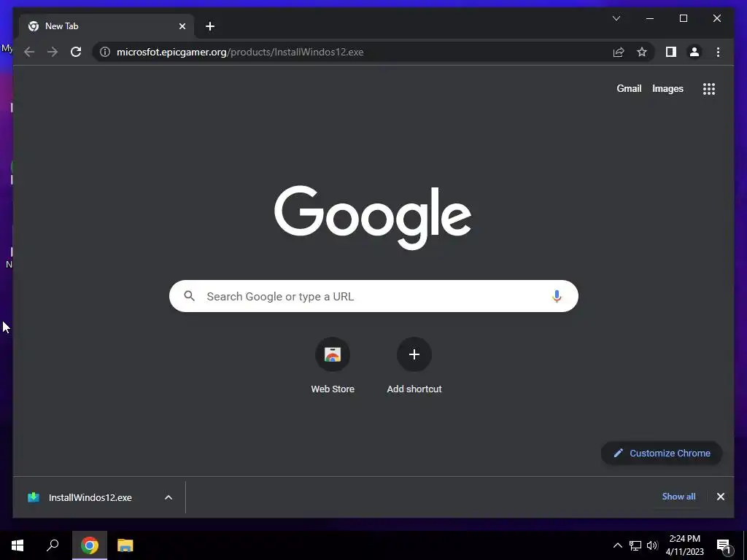The image size is (747, 560).
Task: Show hidden system tray icons
Action: 617,545
